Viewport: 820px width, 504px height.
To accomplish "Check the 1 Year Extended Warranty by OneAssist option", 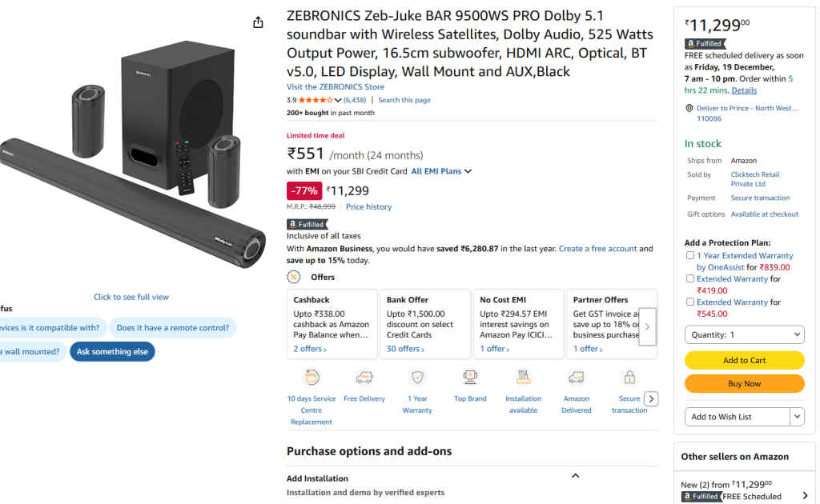I will pyautogui.click(x=689, y=255).
